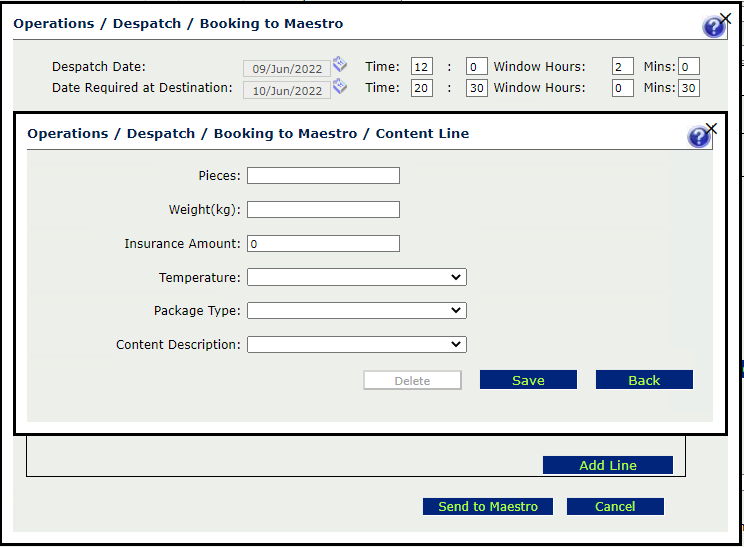Open help icon in Content Line dialog
The image size is (744, 547).
pos(698,137)
